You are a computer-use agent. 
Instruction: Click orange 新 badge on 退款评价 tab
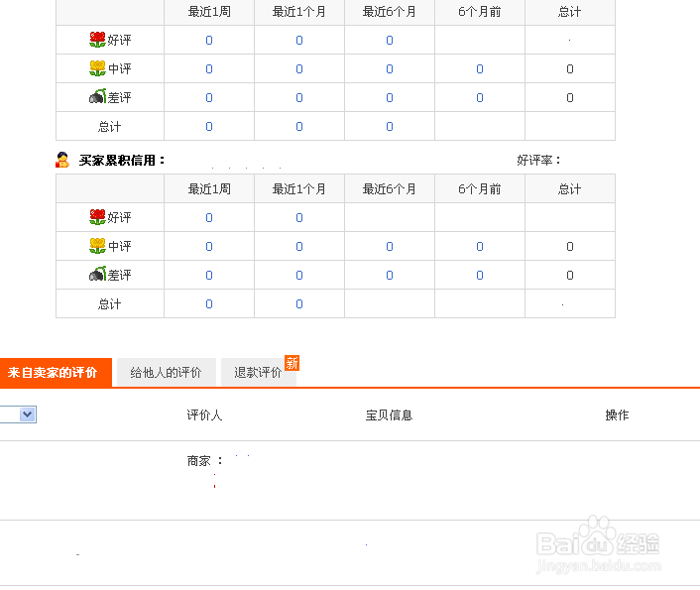click(292, 363)
